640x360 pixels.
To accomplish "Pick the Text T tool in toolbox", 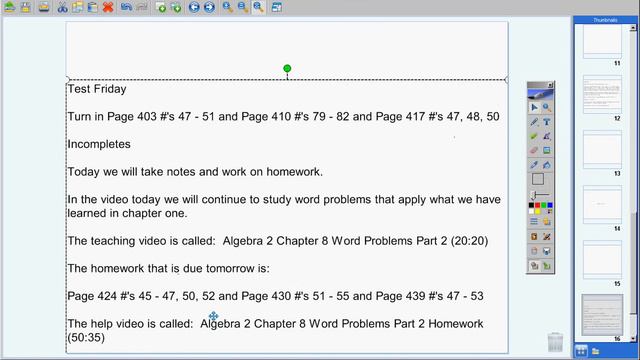I will point(547,122).
